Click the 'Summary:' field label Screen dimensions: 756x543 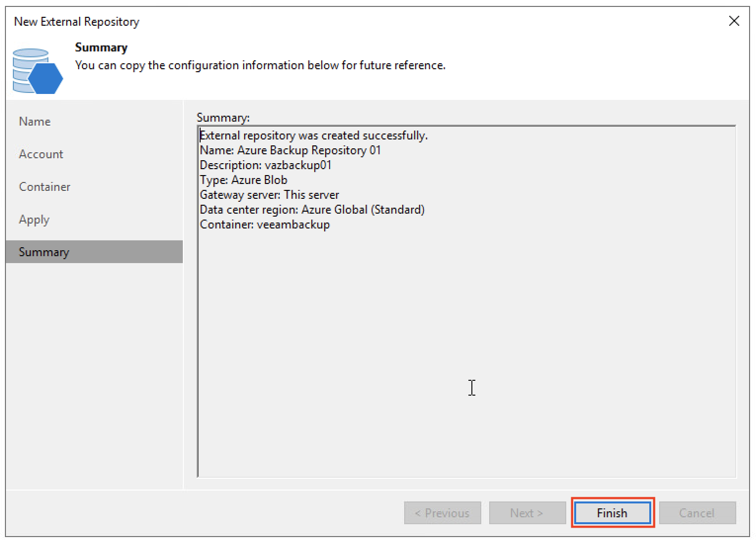pyautogui.click(x=223, y=118)
